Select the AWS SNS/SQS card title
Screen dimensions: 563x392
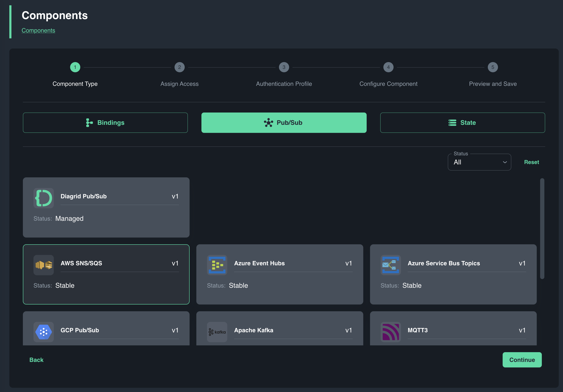pyautogui.click(x=81, y=263)
